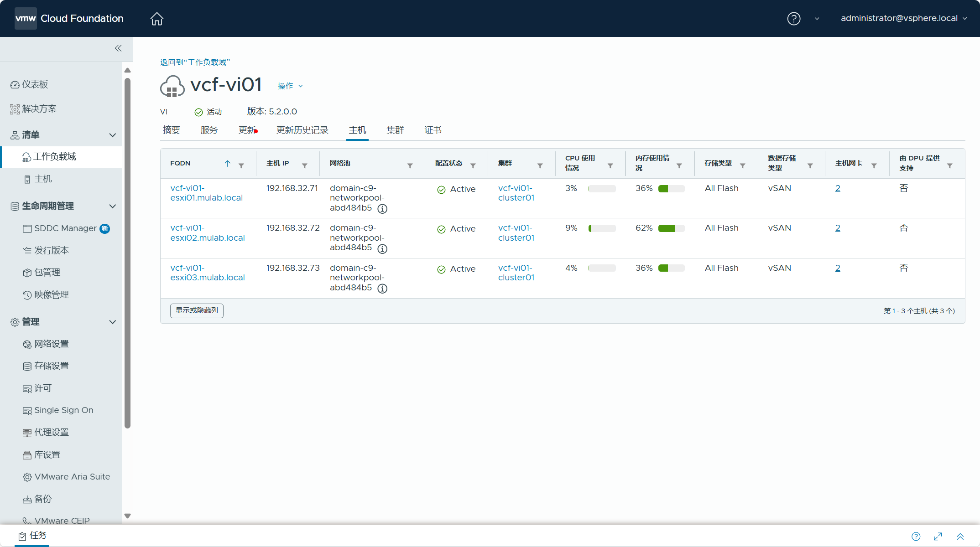
Task: Expand the 操作 dropdown menu
Action: 289,85
